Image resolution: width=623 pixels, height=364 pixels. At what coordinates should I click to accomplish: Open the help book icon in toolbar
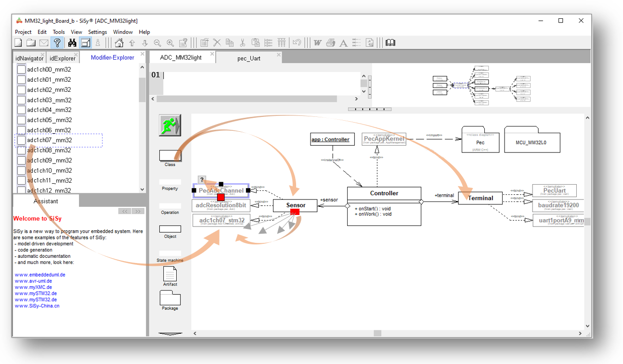click(390, 43)
